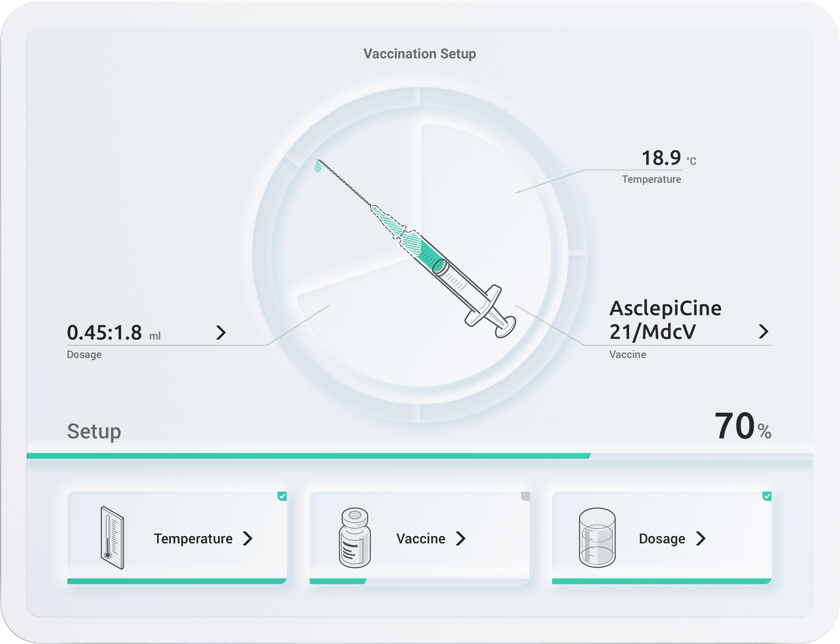
Task: Open the Dosage setup card label
Action: point(662,539)
